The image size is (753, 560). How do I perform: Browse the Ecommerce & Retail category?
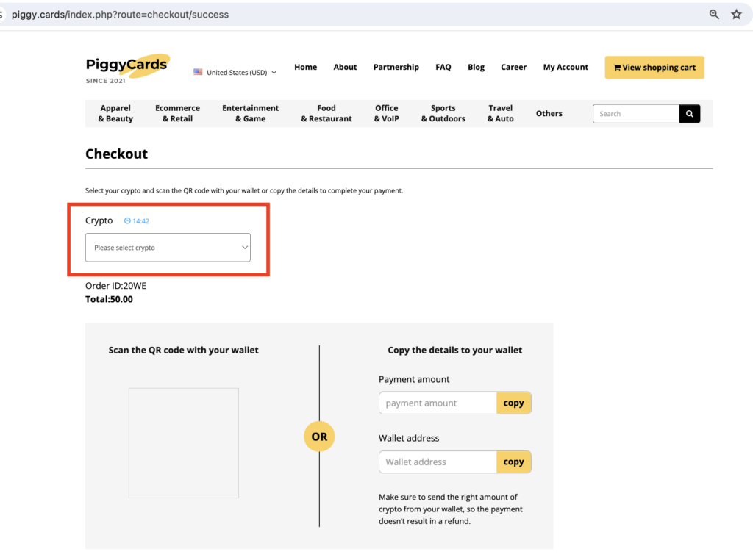coord(178,114)
